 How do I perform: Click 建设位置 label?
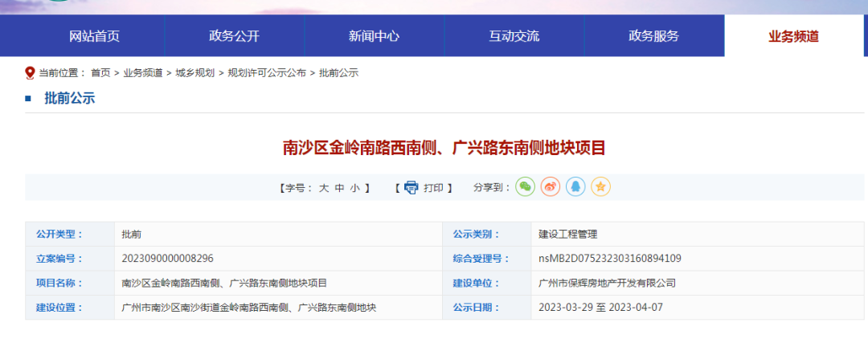(x=59, y=308)
